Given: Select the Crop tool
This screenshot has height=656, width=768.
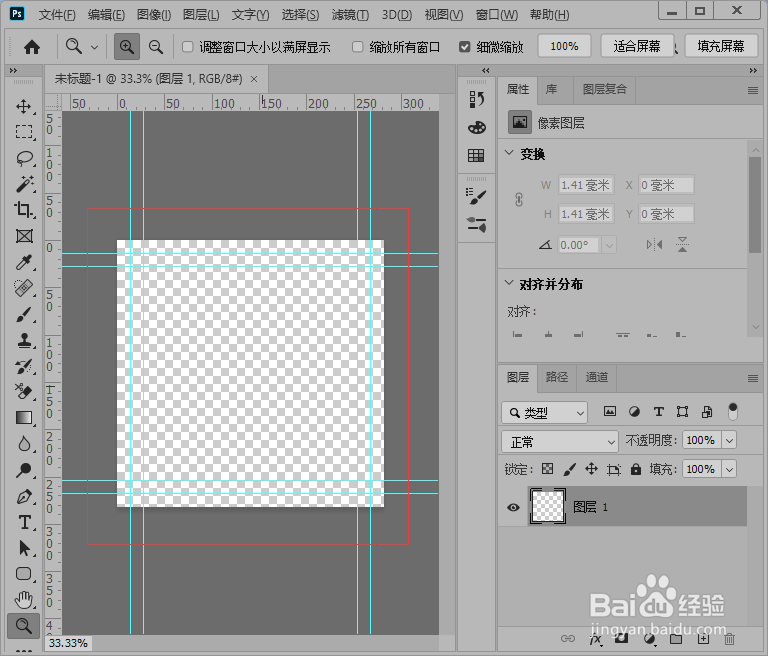Looking at the screenshot, I should [x=24, y=210].
